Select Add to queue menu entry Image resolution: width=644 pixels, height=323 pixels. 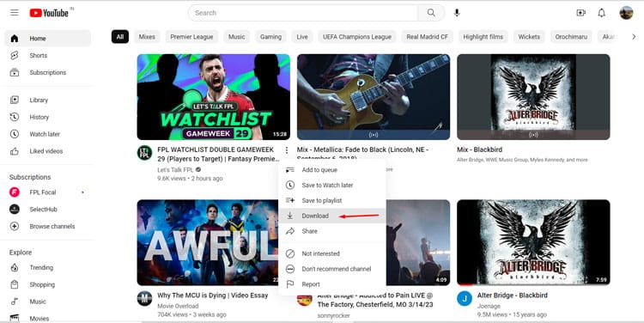tap(331, 170)
